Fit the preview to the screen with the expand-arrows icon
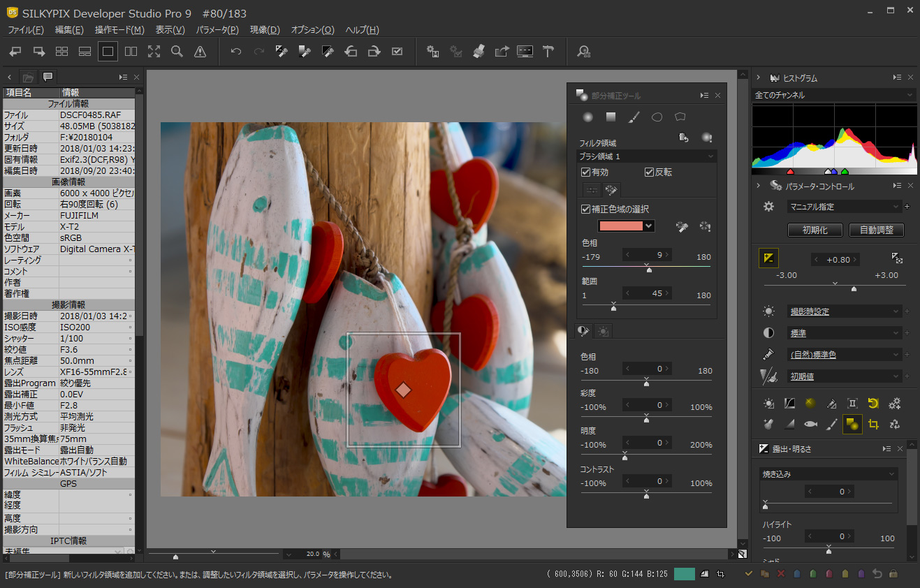The height and width of the screenshot is (588, 920). point(154,51)
